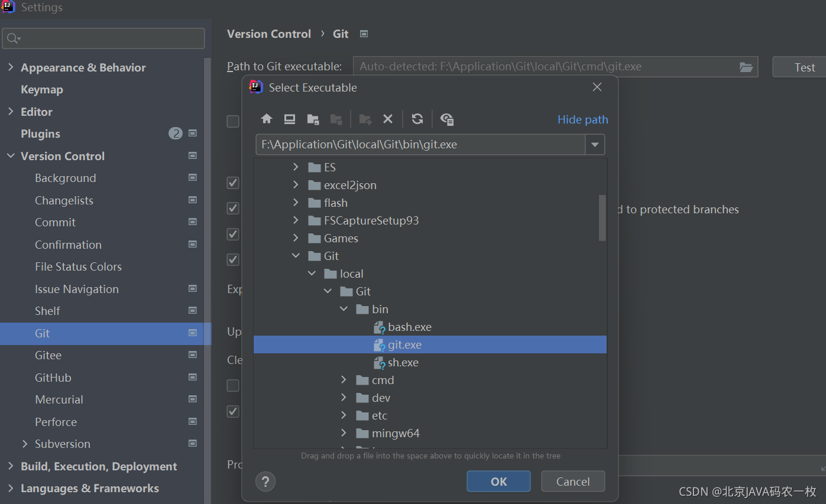The width and height of the screenshot is (826, 504).
Task: Click the icon right of Mercurial row
Action: pos(192,399)
